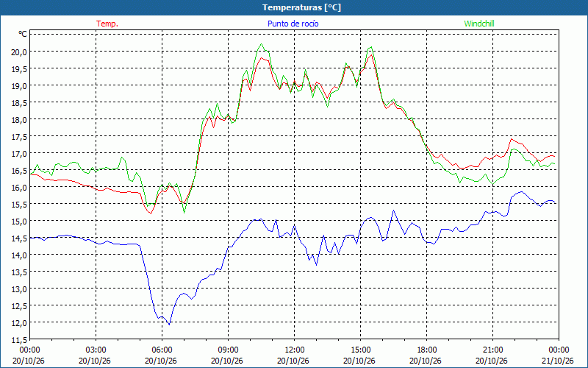The width and height of the screenshot is (588, 368).
Task: Click the 09:00 time axis label
Action: tap(228, 350)
